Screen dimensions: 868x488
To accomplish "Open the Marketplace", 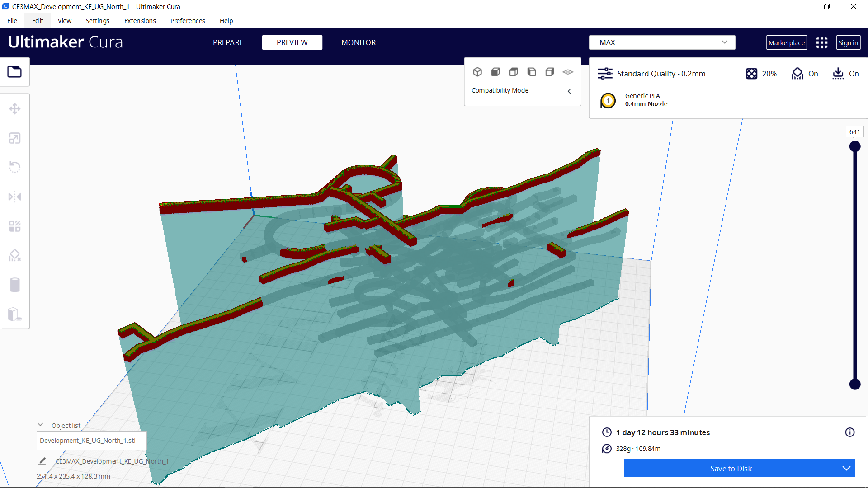I will tap(787, 42).
